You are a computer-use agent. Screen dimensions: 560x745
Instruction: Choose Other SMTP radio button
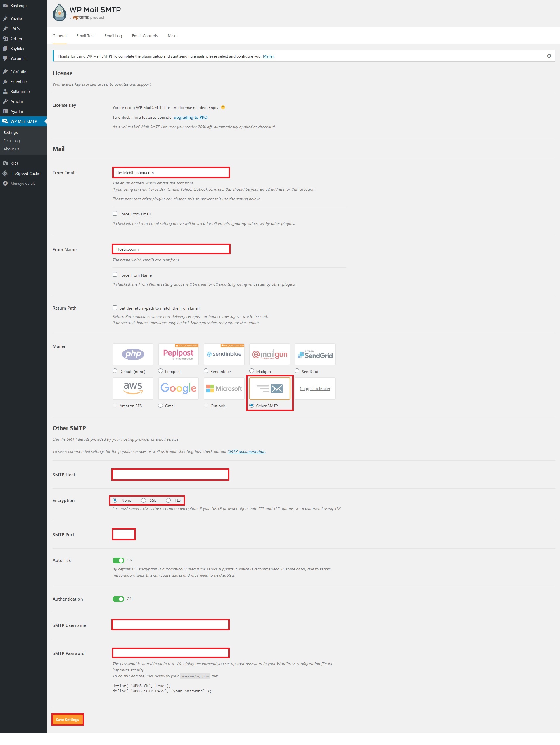[x=252, y=405]
